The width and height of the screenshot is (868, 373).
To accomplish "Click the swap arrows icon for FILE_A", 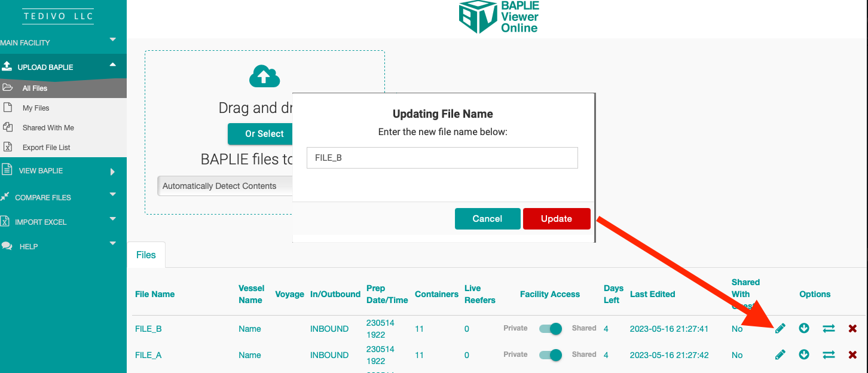I will [x=829, y=355].
